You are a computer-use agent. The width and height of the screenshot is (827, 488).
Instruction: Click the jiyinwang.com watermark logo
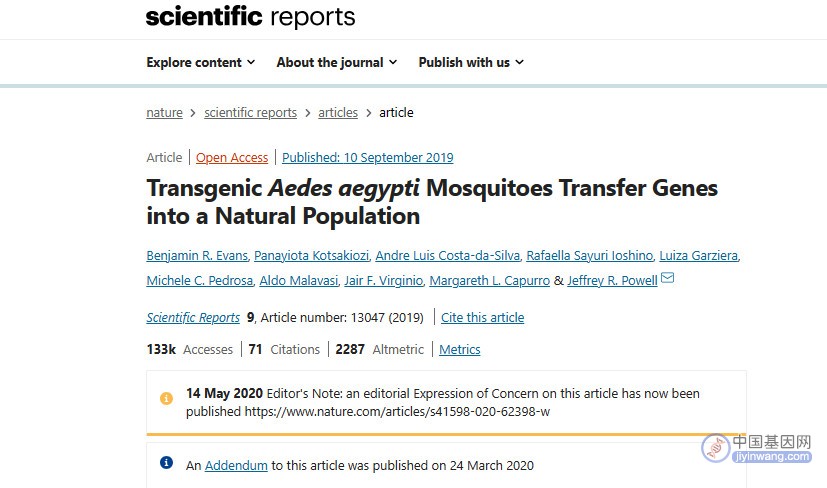click(x=756, y=448)
